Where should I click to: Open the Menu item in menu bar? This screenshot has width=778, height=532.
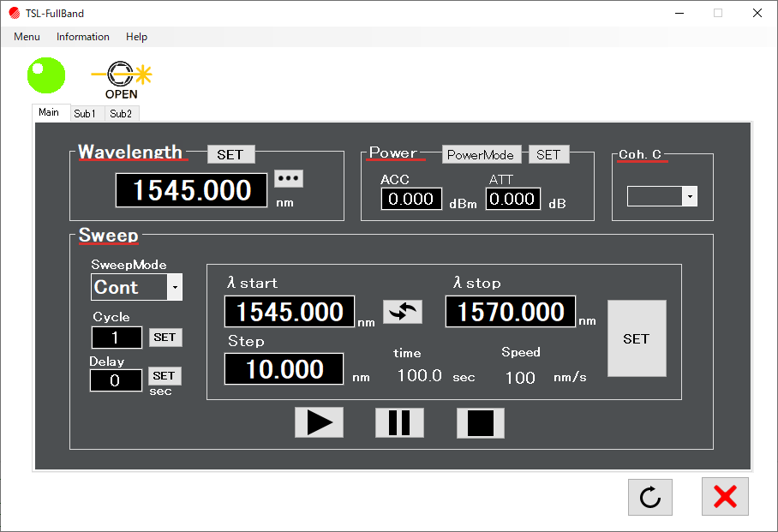[x=27, y=37]
